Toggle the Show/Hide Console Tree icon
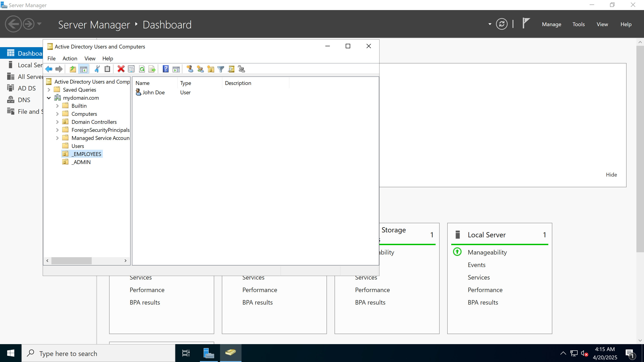 83,69
